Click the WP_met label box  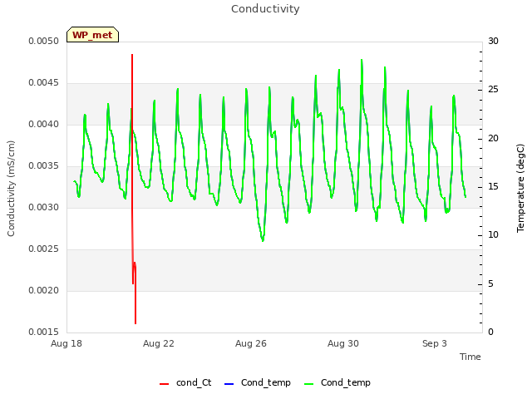[x=92, y=35]
